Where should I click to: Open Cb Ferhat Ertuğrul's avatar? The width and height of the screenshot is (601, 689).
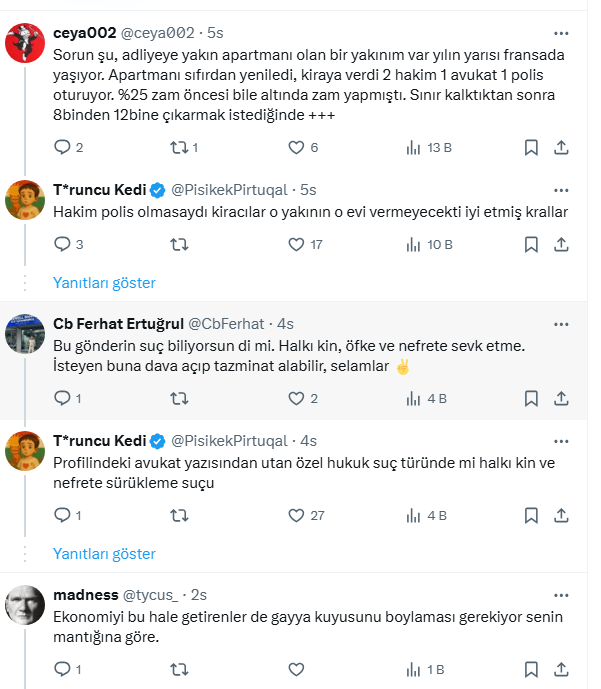24,333
